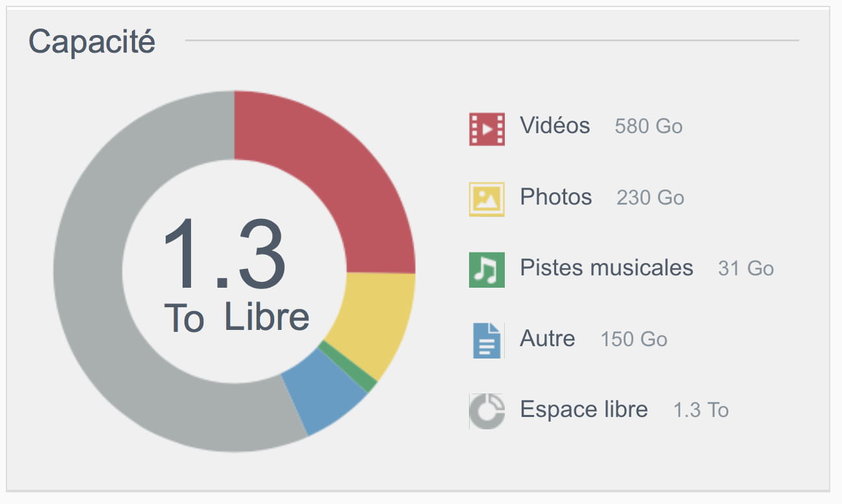The width and height of the screenshot is (842, 504).
Task: Click the blue Autre document icon
Action: point(487,341)
